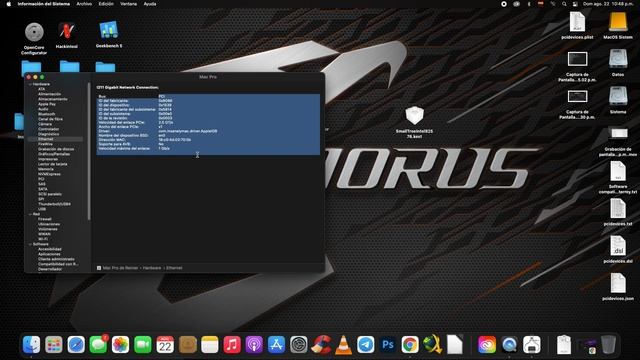Screen dimensions: 640x360
Task: Open the OpenCore Configurator desktop icon
Action: [34, 33]
